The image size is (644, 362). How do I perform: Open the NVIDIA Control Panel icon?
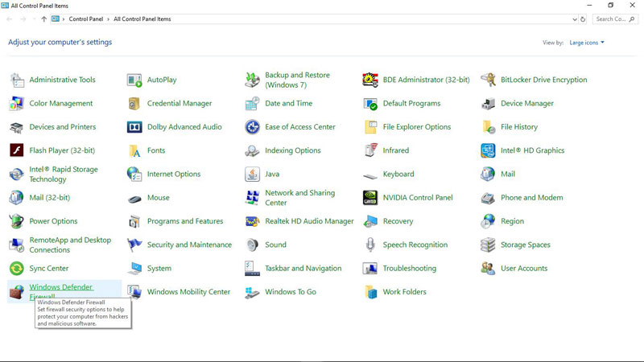pos(370,198)
